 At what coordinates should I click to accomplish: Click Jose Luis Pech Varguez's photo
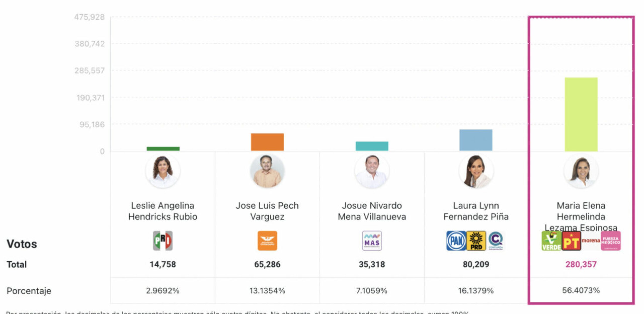pos(267,171)
